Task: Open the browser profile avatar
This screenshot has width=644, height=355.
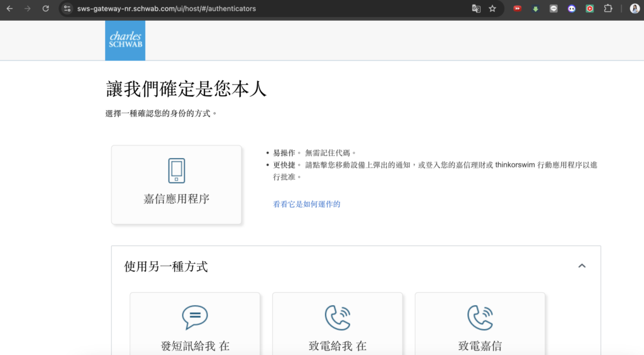Action: [x=635, y=9]
